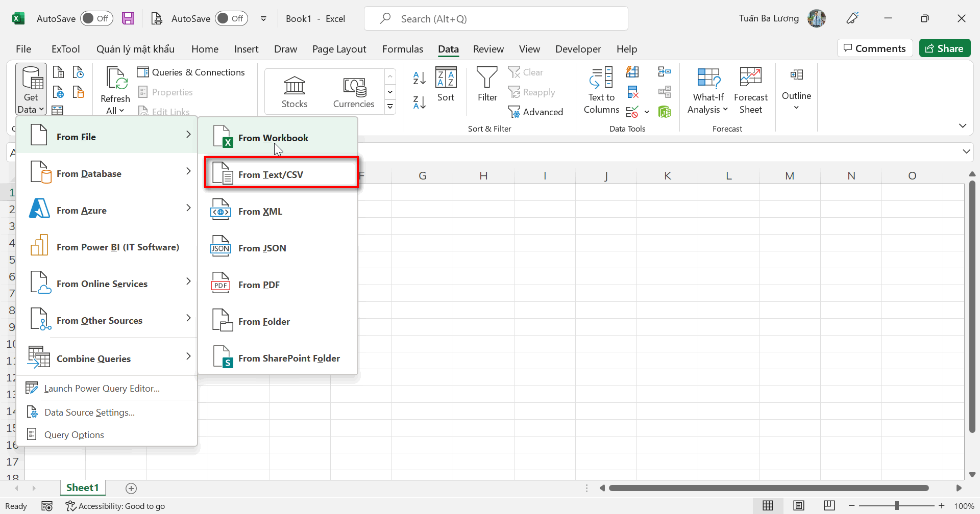Screen dimensions: 980x514
Task: Expand the formula bar chevron
Action: pyautogui.click(x=966, y=151)
